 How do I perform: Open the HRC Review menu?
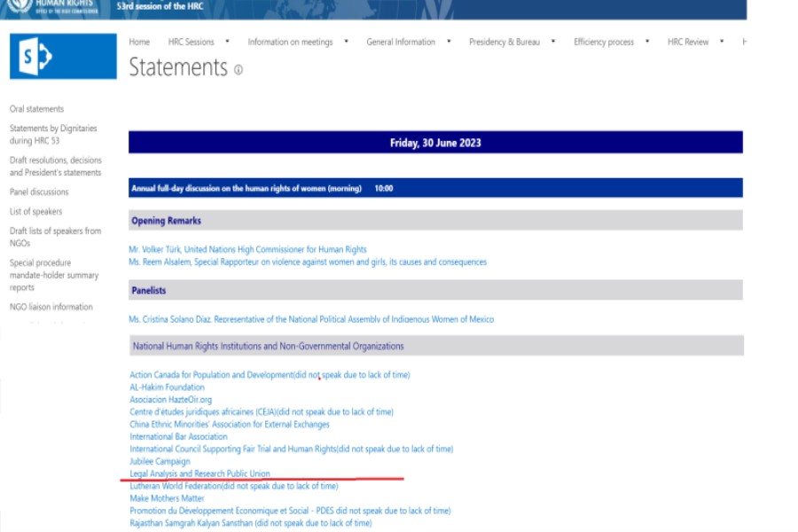(688, 42)
